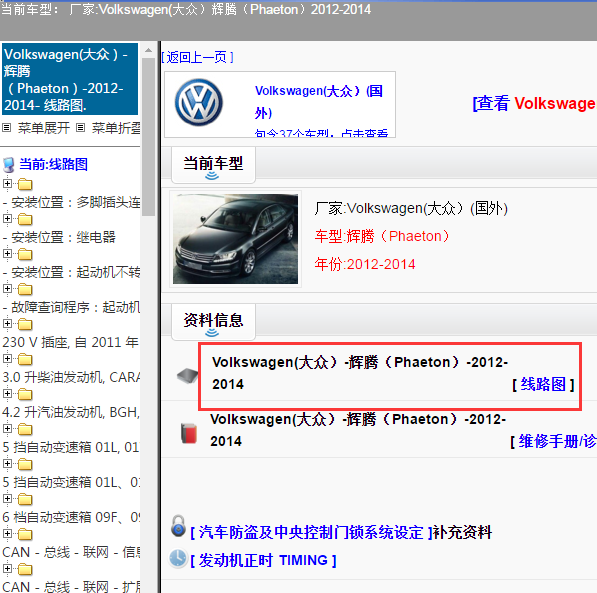Go back via 返回上一页 link
This screenshot has width=597, height=593.
coord(197,57)
